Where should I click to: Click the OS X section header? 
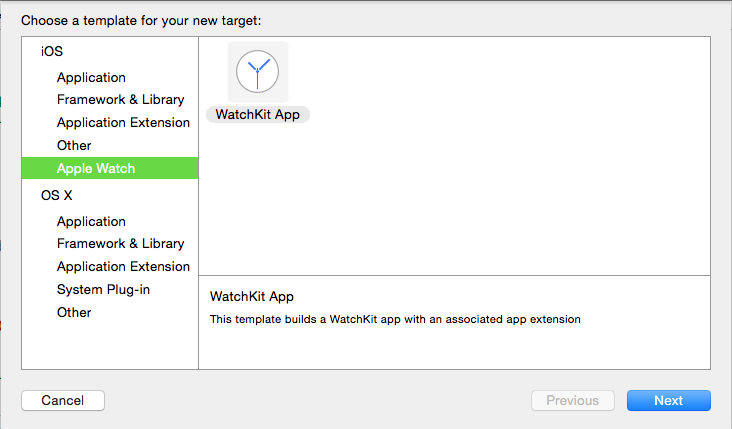click(57, 195)
